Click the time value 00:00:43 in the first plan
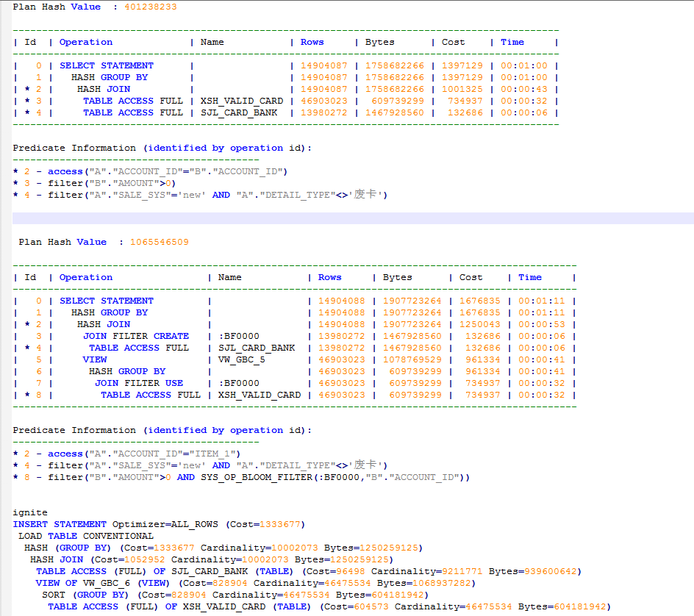The image size is (694, 616). pos(524,89)
